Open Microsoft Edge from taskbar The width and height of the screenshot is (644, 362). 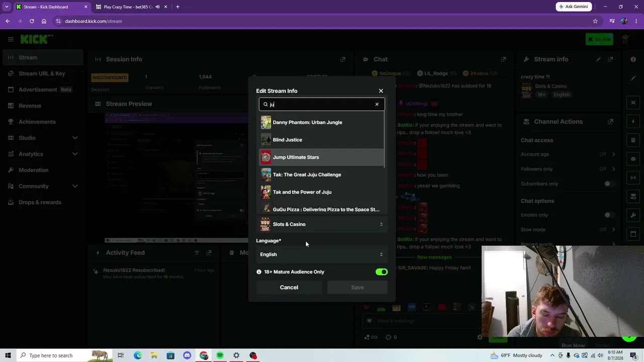click(138, 355)
